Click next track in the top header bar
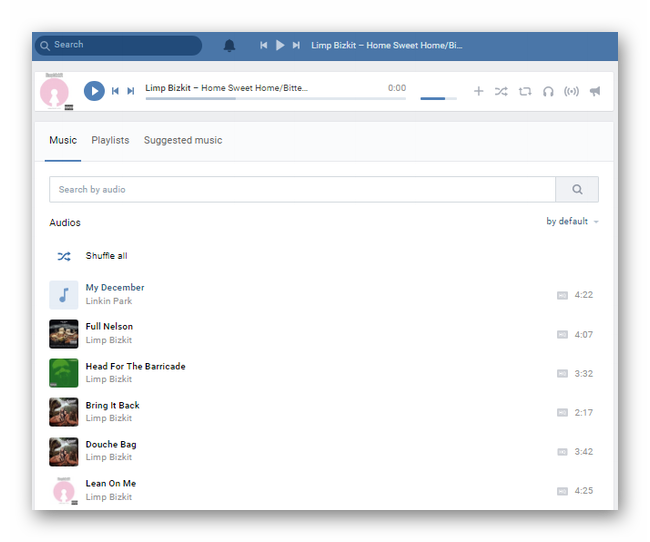 point(296,45)
